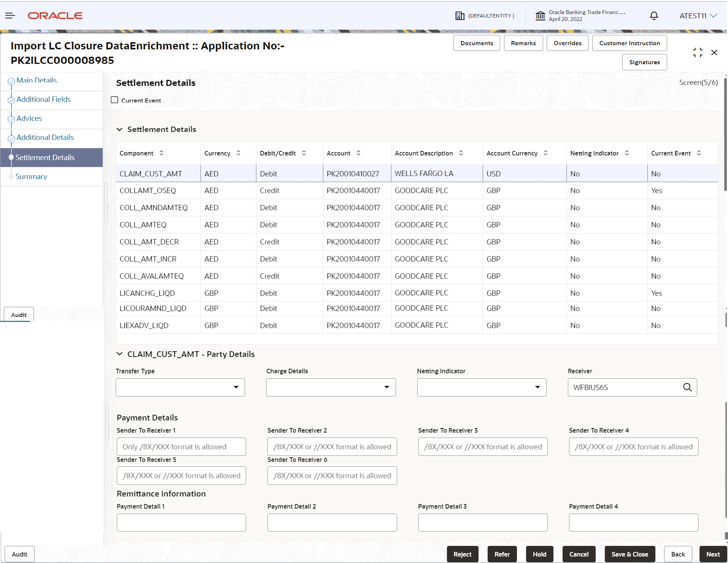
Task: Open the Transfer Type dropdown
Action: (x=180, y=387)
